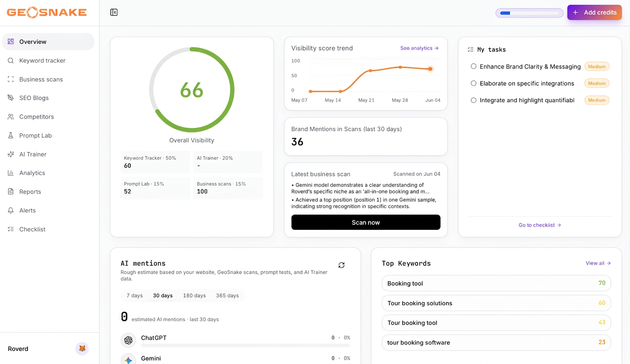The height and width of the screenshot is (364, 630).
Task: Click the Competitors people icon
Action: pyautogui.click(x=11, y=117)
